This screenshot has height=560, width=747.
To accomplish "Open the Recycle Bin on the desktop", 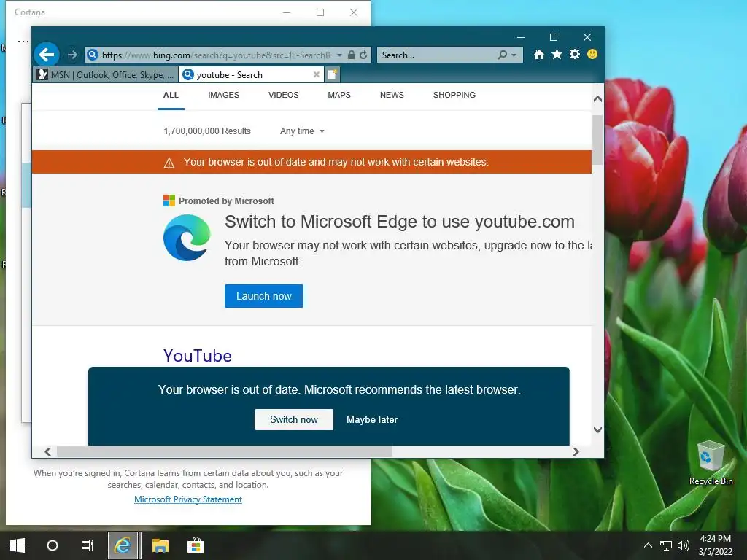I will click(711, 462).
